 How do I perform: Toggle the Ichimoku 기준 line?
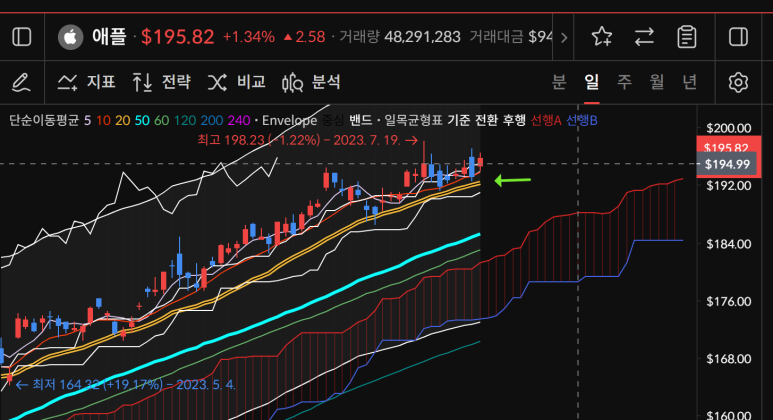pos(458,120)
